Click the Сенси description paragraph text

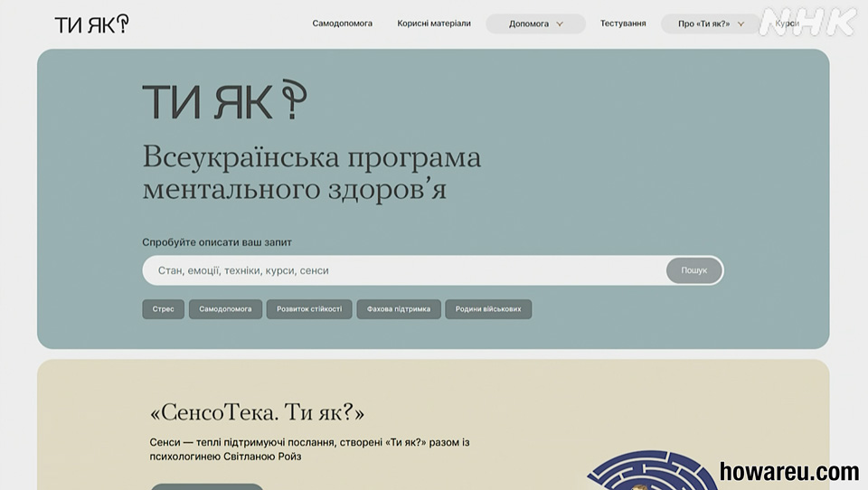[x=309, y=449]
